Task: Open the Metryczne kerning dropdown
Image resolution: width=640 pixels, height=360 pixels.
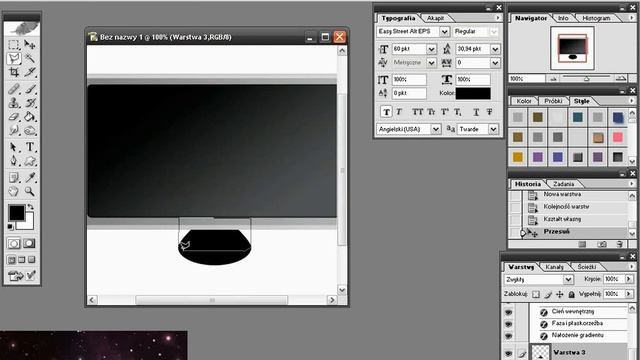Action: point(431,63)
